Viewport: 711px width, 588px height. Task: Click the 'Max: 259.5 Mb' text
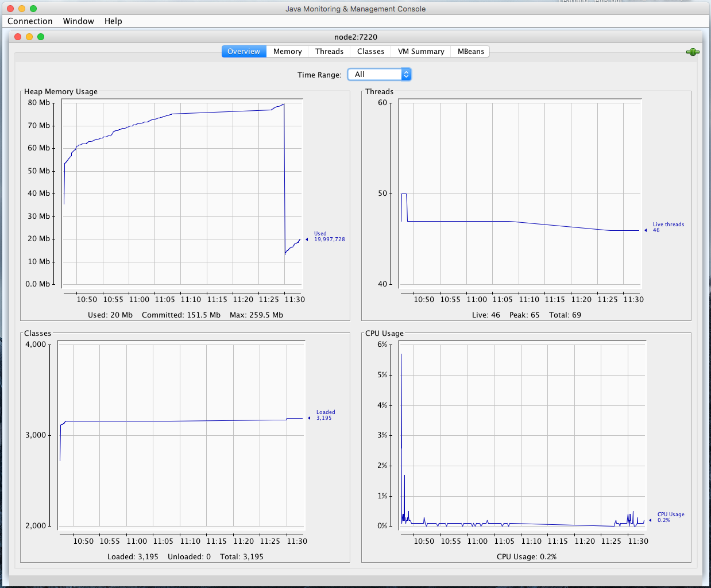click(256, 315)
